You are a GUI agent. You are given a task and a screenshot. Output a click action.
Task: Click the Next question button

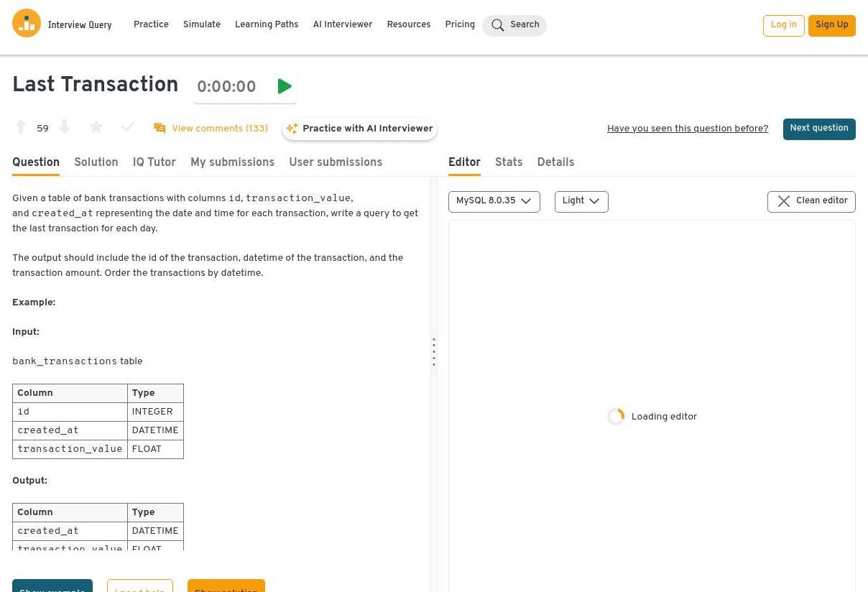818,129
